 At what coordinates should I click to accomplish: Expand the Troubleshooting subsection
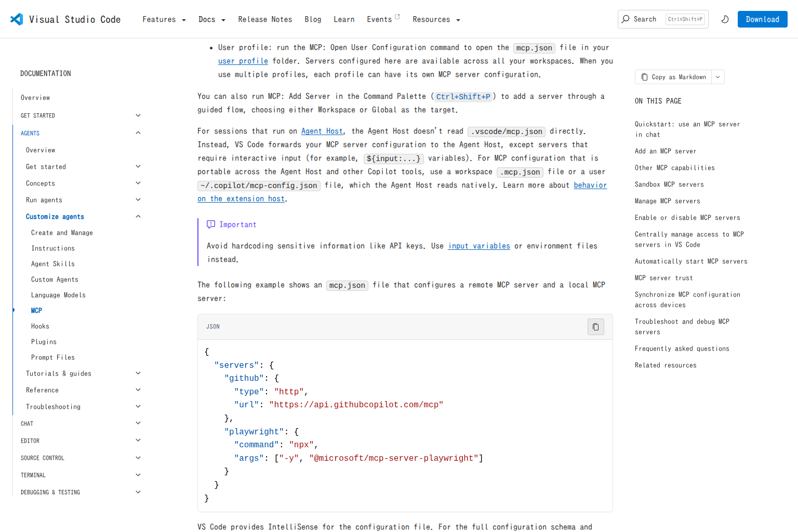pos(138,406)
